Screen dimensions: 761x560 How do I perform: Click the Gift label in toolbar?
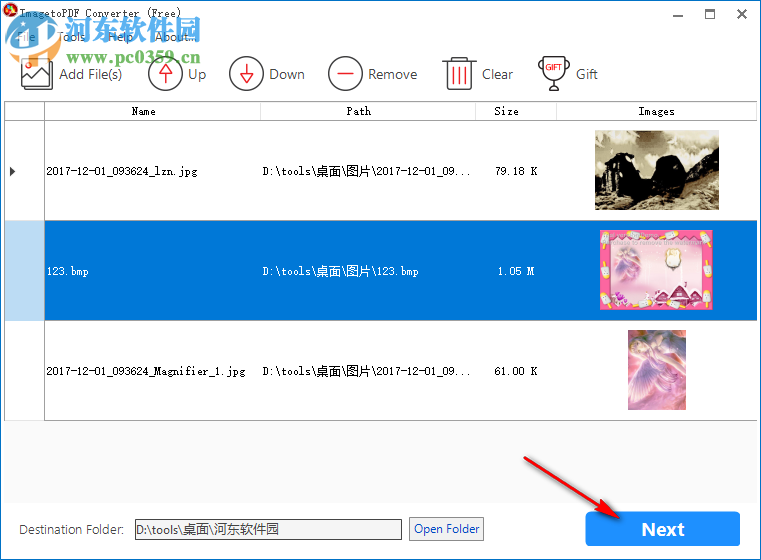586,74
